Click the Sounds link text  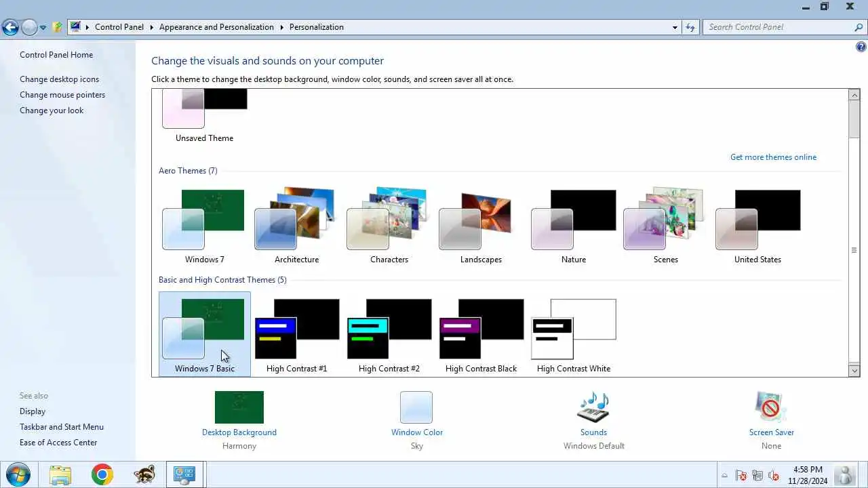(x=593, y=432)
